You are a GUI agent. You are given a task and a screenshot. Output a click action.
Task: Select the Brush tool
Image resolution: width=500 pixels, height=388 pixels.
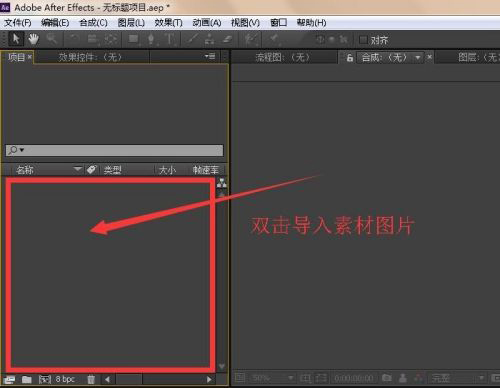192,39
